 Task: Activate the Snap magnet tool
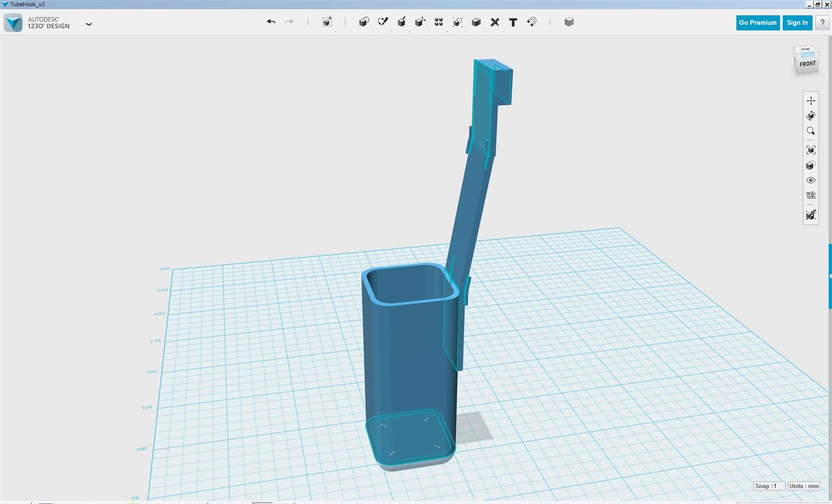532,22
